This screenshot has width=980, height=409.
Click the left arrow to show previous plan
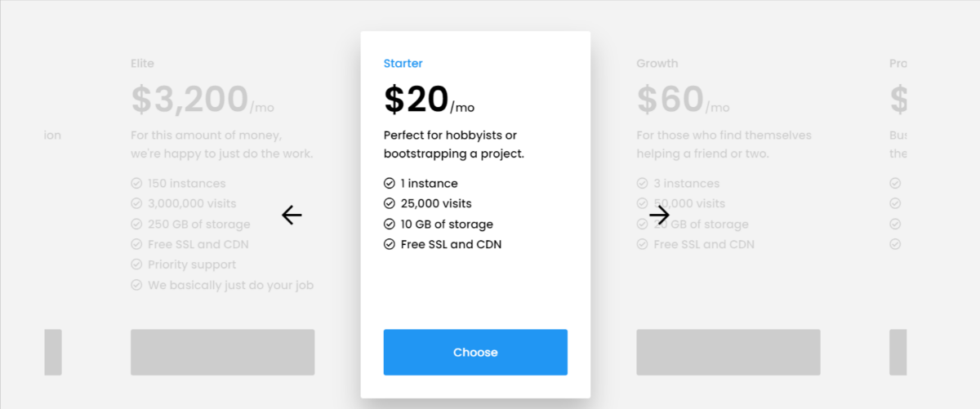coord(292,215)
